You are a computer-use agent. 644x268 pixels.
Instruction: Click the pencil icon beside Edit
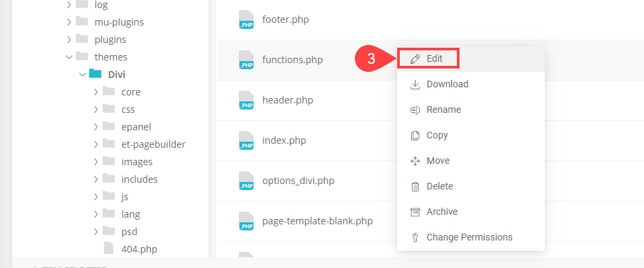click(415, 59)
